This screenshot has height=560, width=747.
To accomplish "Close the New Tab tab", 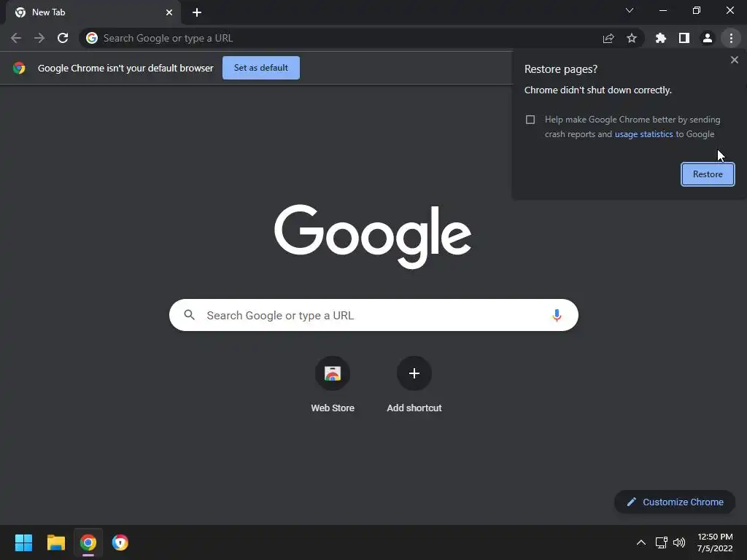I will (x=169, y=12).
